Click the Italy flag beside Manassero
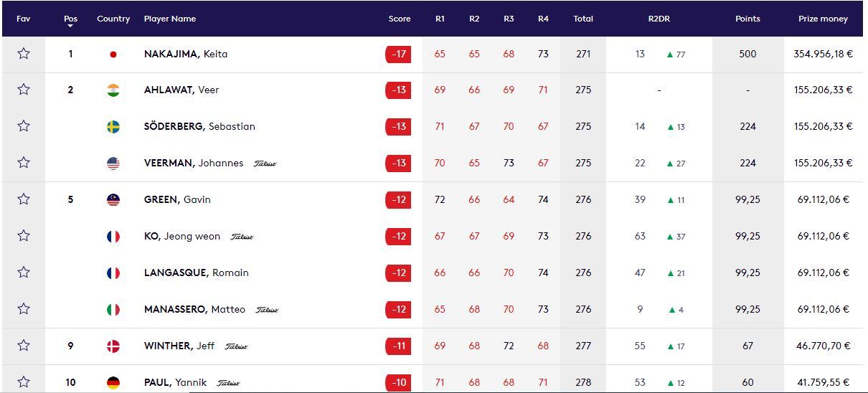The width and height of the screenshot is (868, 393). pyautogui.click(x=113, y=310)
